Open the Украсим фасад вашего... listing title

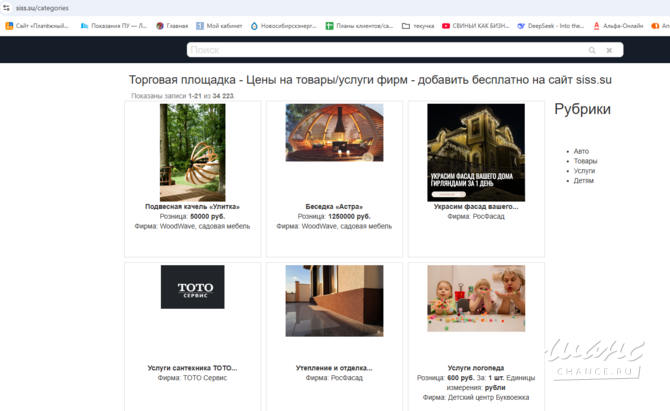coord(476,206)
